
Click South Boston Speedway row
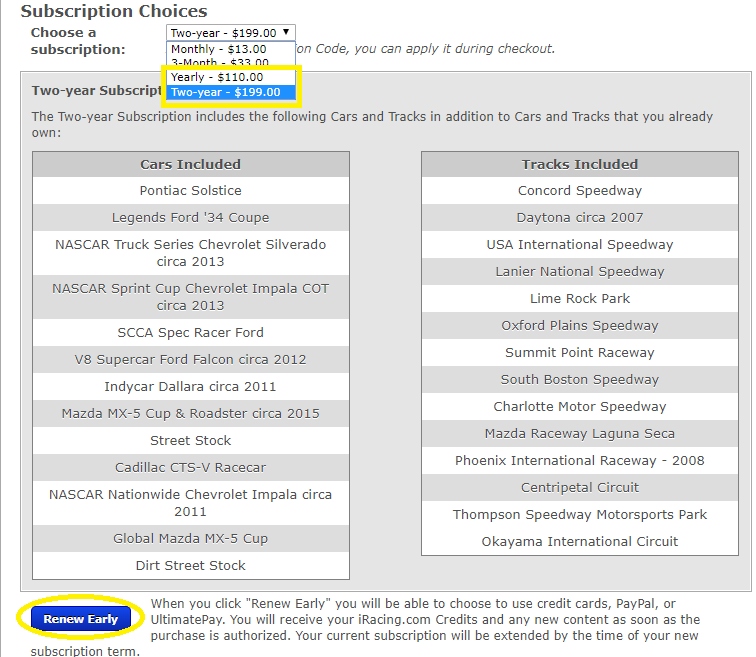(x=580, y=379)
